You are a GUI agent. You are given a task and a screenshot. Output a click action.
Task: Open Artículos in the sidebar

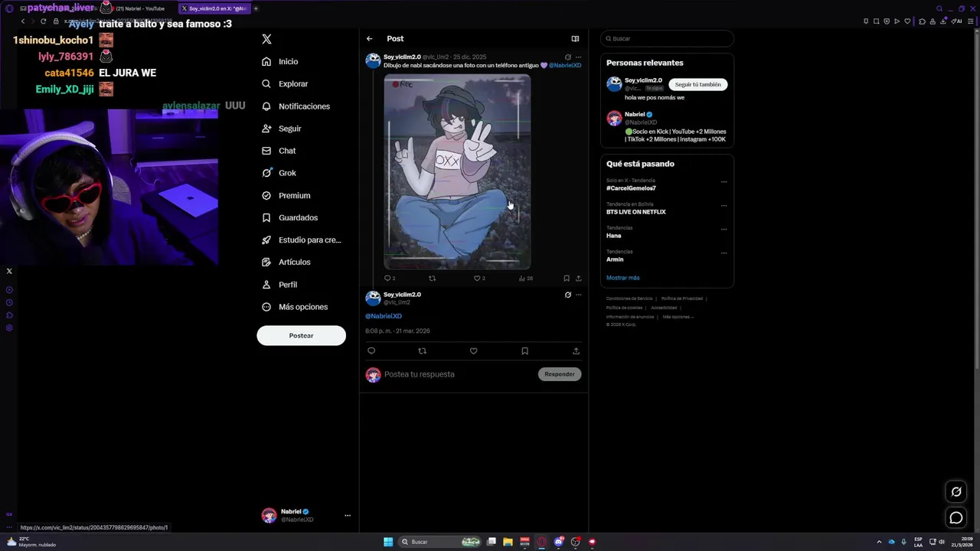point(286,262)
